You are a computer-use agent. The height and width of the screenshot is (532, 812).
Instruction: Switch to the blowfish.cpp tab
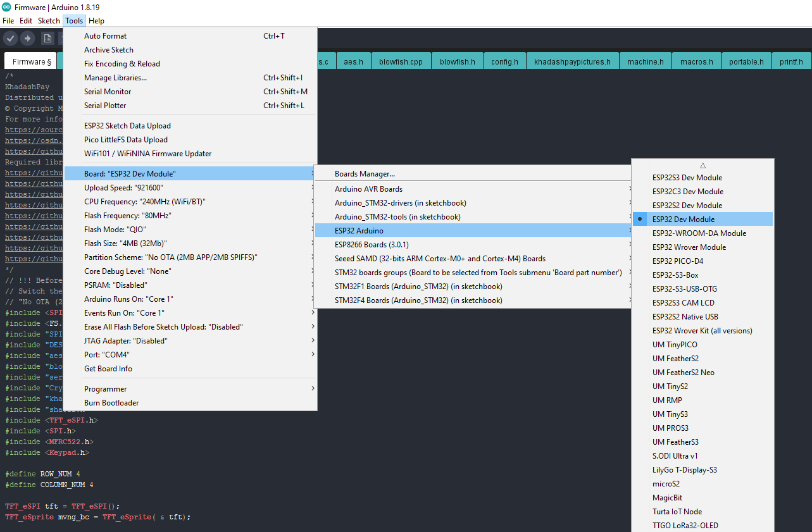pos(401,61)
